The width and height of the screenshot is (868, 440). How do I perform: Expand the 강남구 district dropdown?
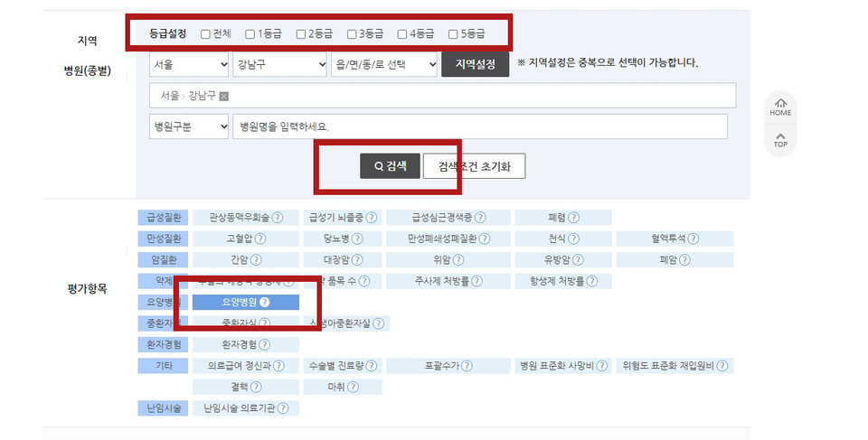click(279, 64)
